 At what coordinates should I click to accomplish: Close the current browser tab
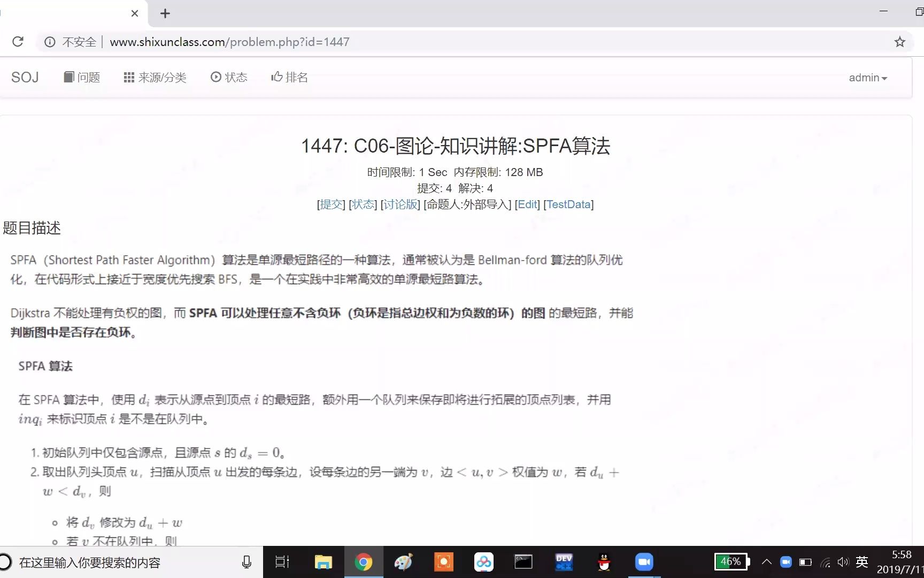tap(135, 13)
